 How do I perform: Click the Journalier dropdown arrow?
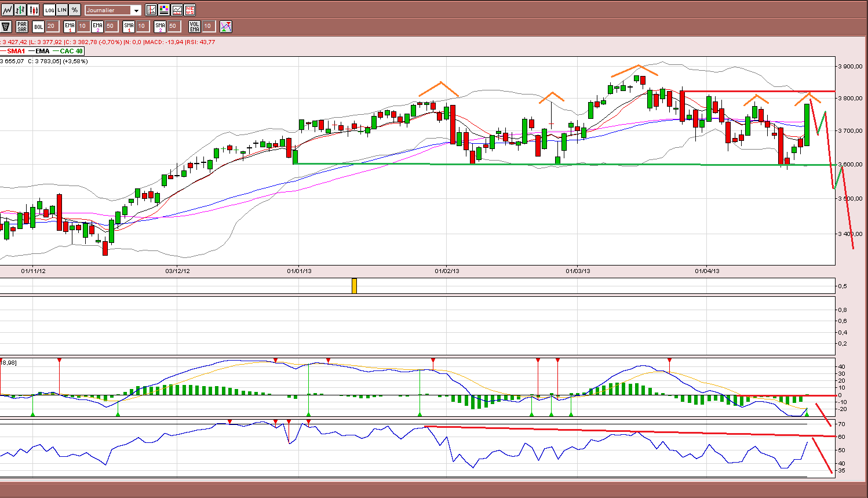[136, 10]
